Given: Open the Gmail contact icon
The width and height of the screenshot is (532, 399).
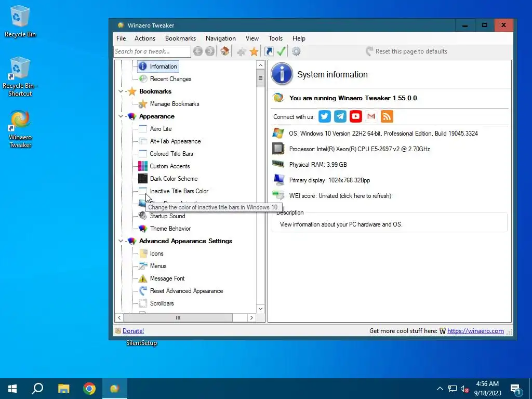Looking at the screenshot, I should pyautogui.click(x=371, y=117).
